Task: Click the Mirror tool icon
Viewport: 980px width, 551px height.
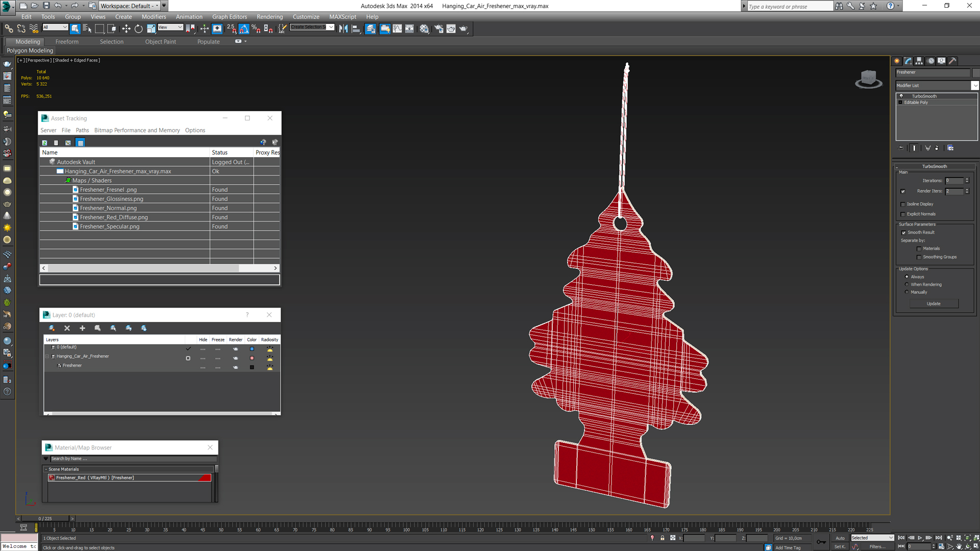Action: (x=343, y=29)
